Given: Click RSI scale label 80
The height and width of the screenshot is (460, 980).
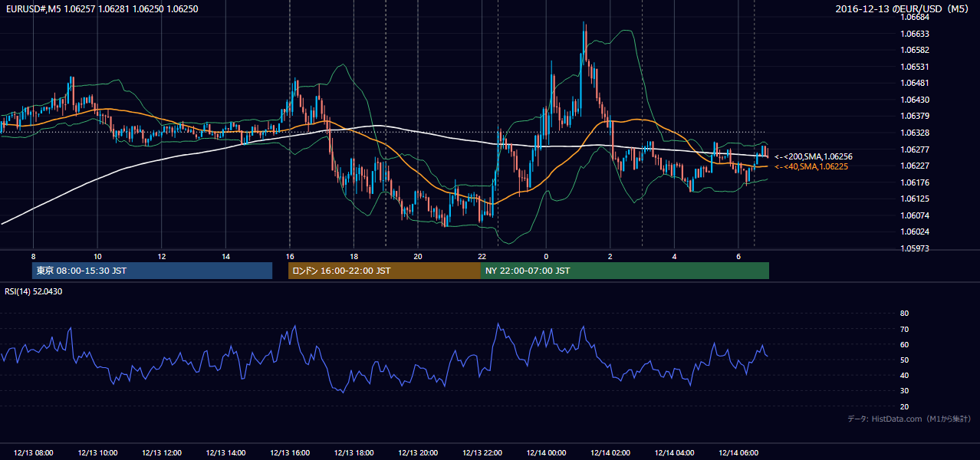Looking at the screenshot, I should 904,314.
